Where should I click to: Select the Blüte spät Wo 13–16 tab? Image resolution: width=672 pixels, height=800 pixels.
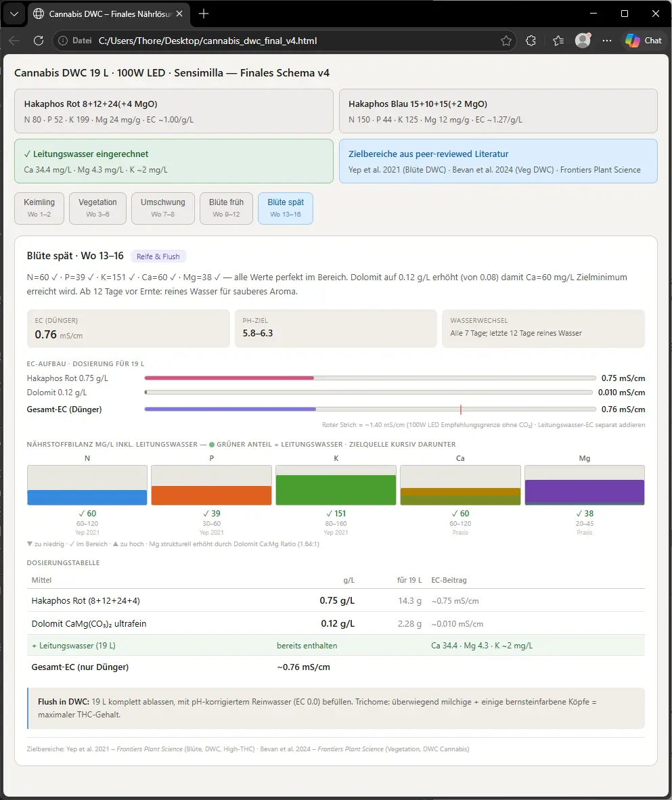[285, 208]
